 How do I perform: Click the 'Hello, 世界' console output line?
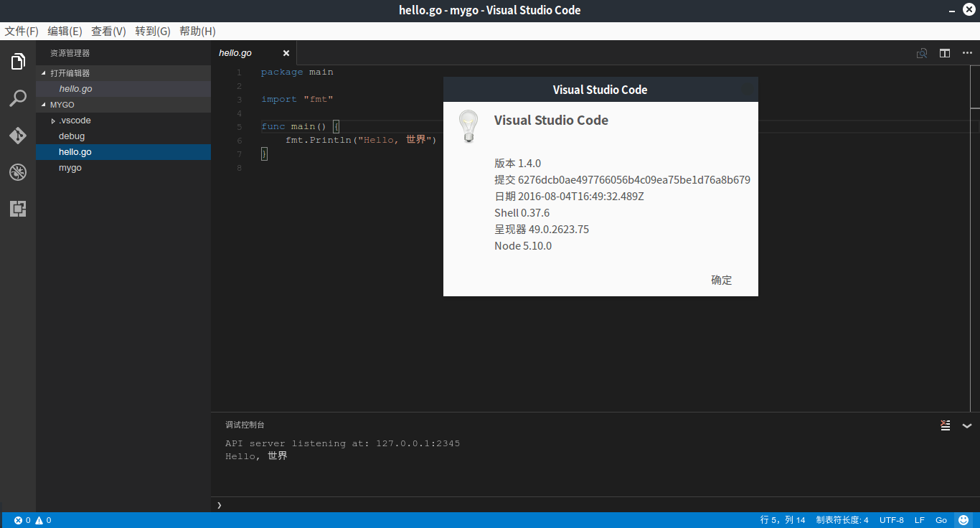(x=256, y=456)
